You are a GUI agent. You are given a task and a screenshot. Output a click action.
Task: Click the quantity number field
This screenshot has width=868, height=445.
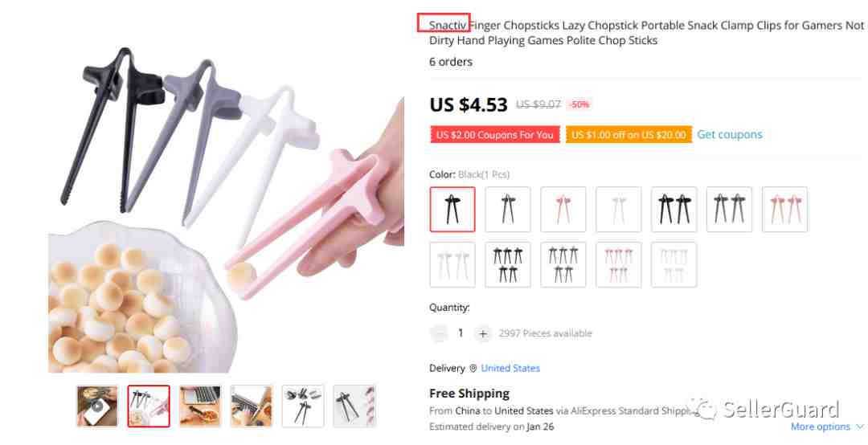[461, 333]
